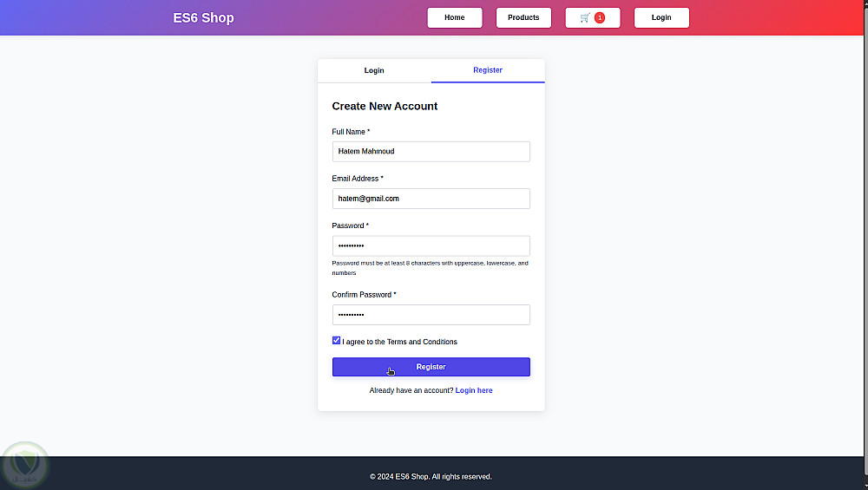Image resolution: width=868 pixels, height=490 pixels.
Task: Switch to the Login tab
Action: pos(374,71)
